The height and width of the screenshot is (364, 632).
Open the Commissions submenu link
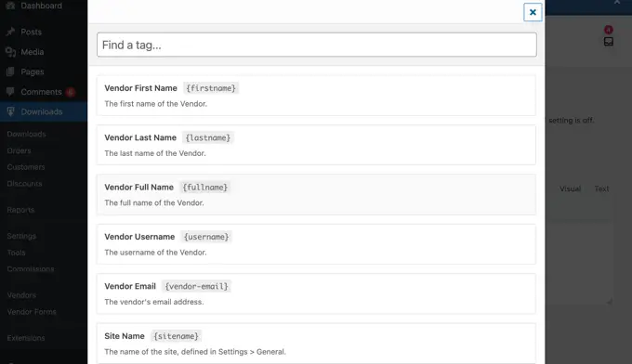(31, 269)
